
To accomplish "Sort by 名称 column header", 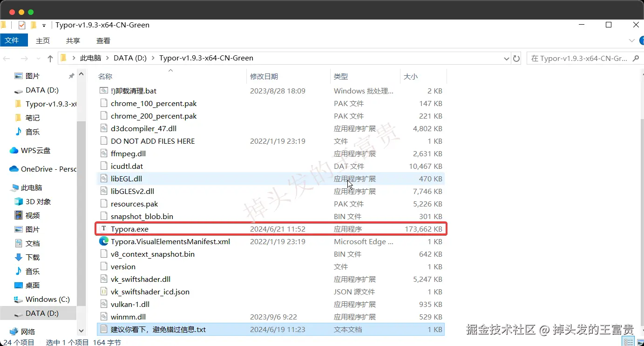I will (x=105, y=76).
